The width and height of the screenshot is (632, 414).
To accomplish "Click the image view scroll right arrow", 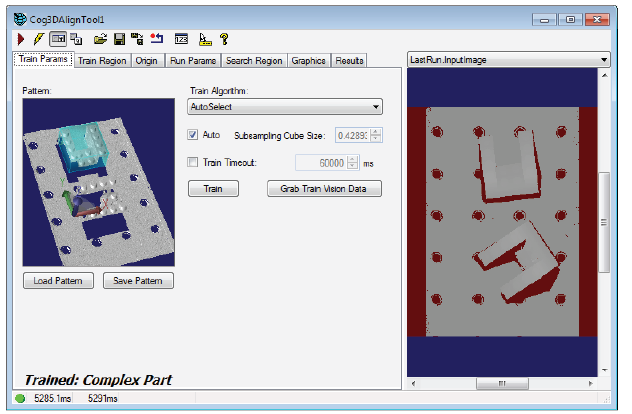I will (591, 383).
